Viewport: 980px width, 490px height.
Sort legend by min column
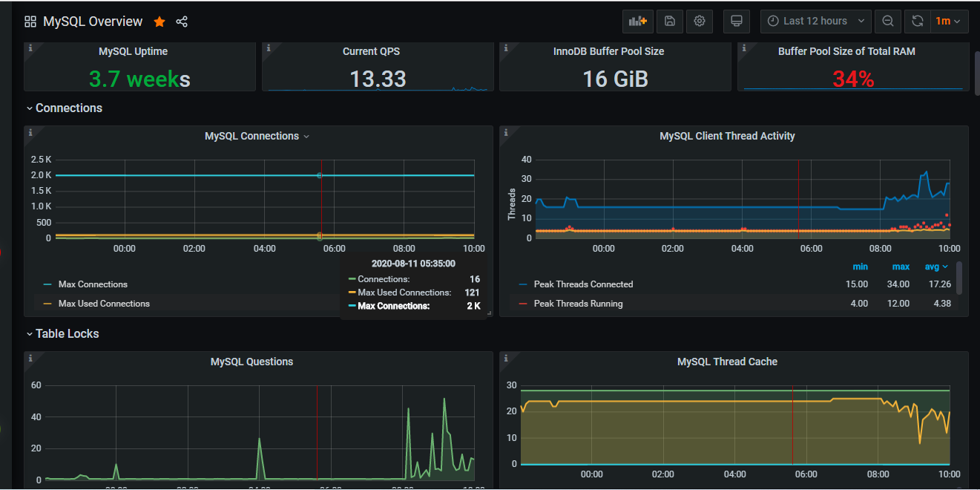coord(860,267)
